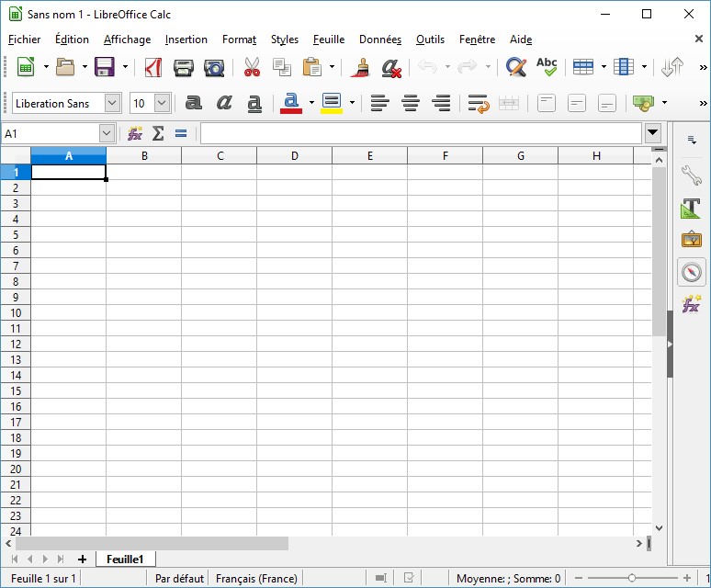Select the Feuille1 sheet tab
Screen dimensions: 711x588
(125, 559)
